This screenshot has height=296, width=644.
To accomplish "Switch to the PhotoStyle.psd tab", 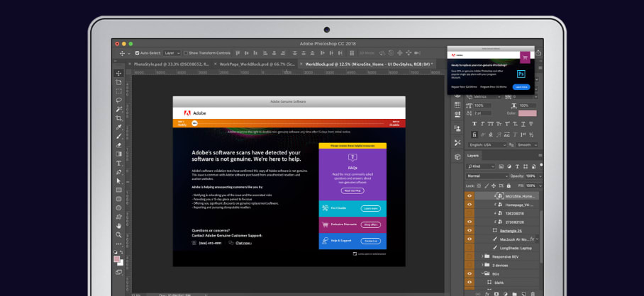I will (x=171, y=64).
